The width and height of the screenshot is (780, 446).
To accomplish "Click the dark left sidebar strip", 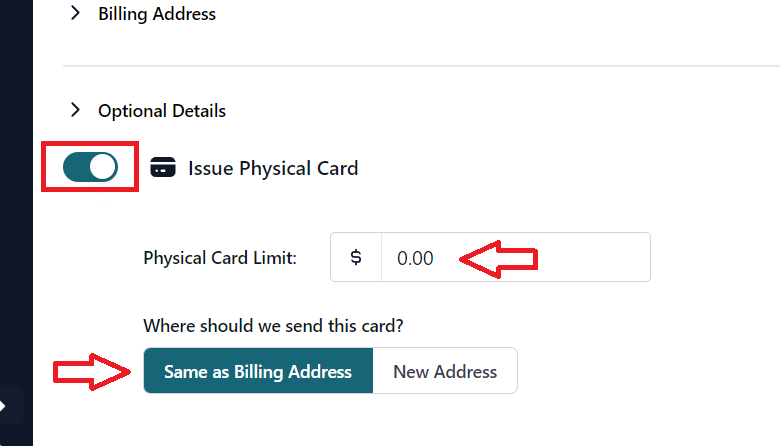I will 16,200.
